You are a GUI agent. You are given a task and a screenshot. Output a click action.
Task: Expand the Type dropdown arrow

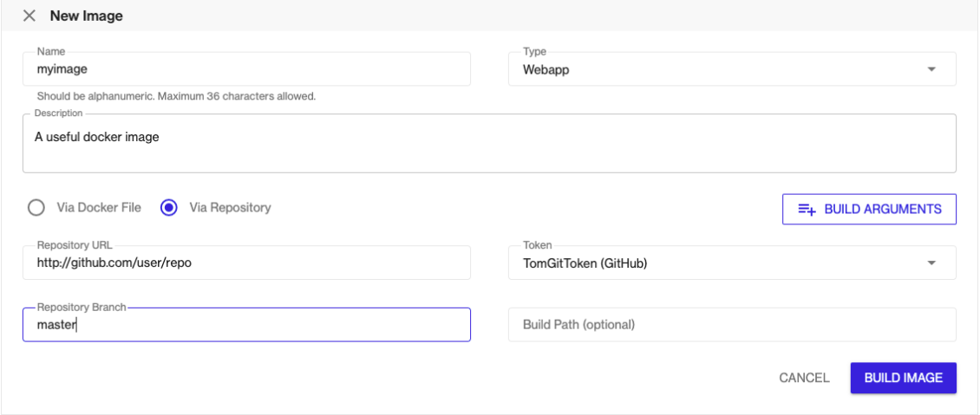pyautogui.click(x=931, y=69)
